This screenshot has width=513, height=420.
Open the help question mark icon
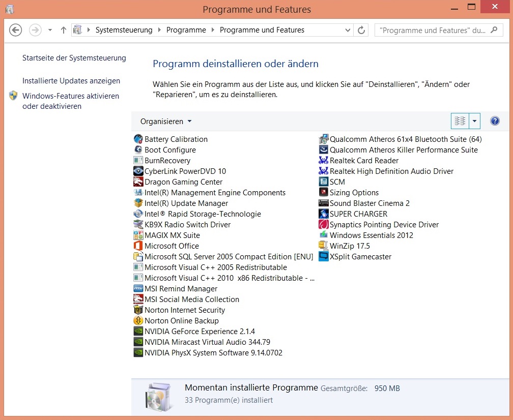click(495, 121)
